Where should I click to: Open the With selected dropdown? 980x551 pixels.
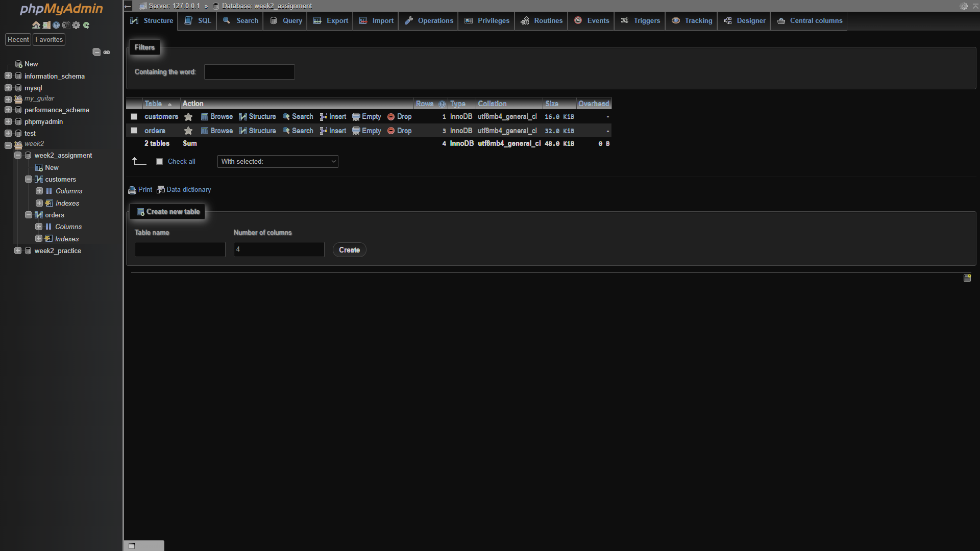coord(278,162)
